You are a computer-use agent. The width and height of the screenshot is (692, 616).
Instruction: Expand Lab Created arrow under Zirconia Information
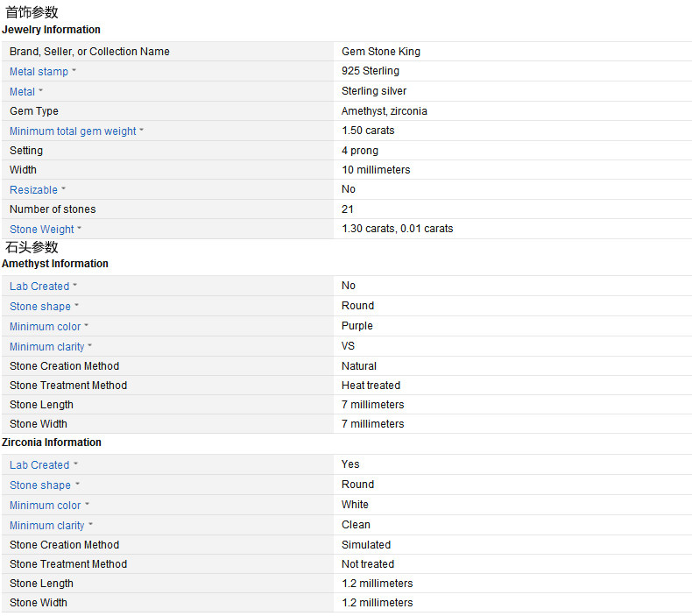click(75, 464)
